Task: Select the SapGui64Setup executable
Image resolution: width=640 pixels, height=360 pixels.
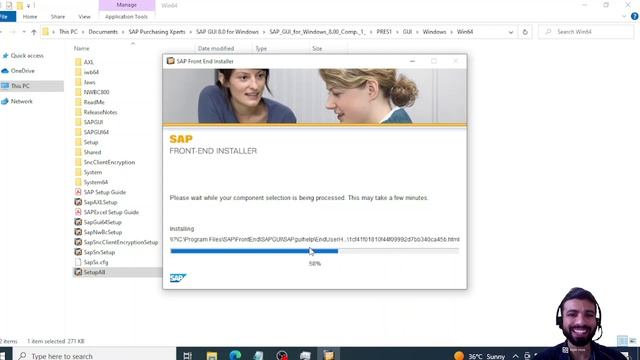Action: pos(102,222)
